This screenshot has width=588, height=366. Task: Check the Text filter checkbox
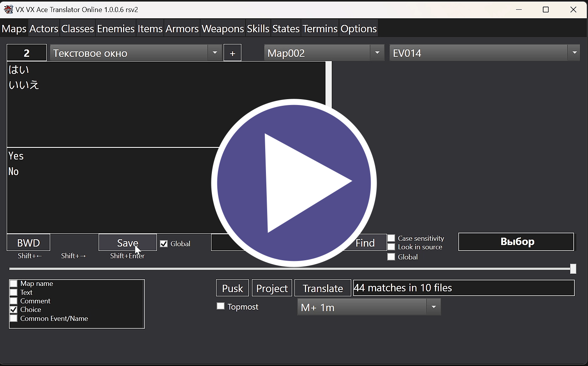pos(14,292)
